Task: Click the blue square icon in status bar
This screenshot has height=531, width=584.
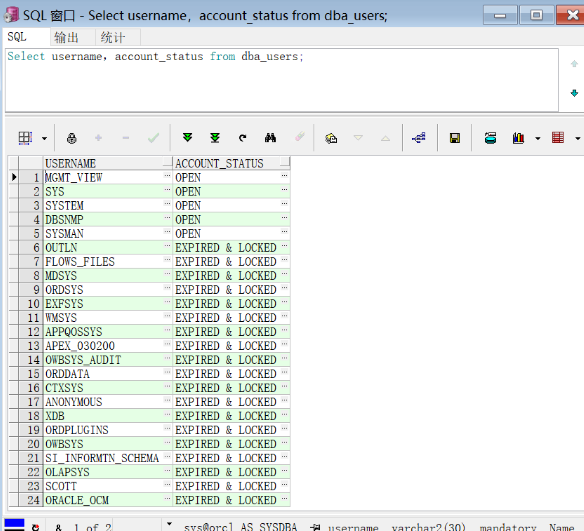Action: pyautogui.click(x=14, y=524)
